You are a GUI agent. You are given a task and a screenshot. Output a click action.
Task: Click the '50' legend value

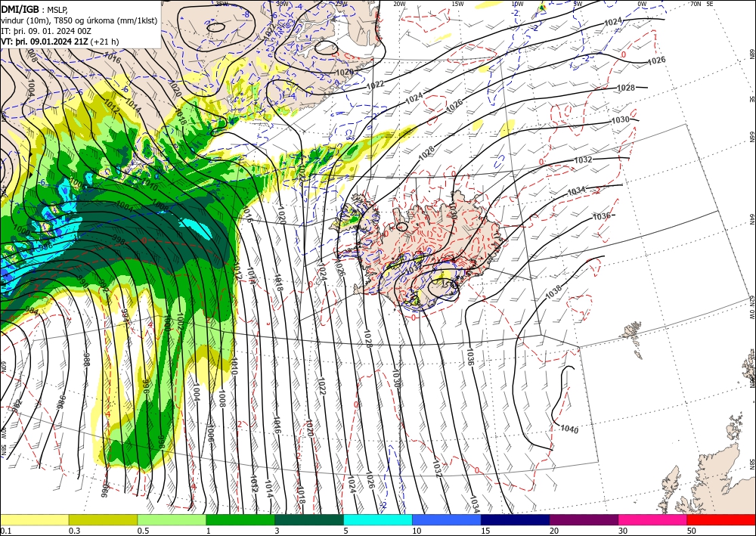(692, 531)
